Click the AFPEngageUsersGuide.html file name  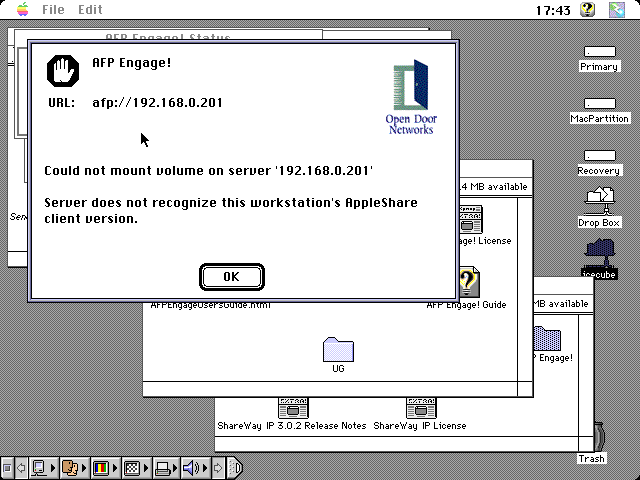[x=211, y=305]
